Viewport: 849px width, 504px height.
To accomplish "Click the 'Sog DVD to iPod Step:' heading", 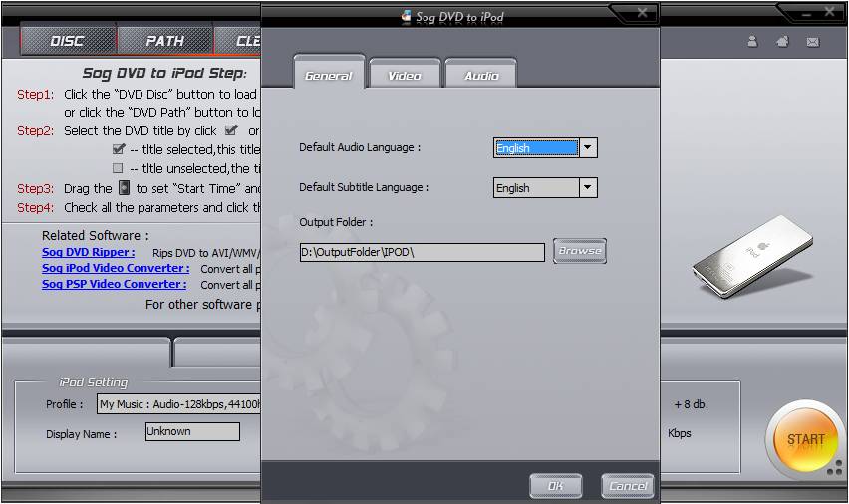I will (164, 73).
